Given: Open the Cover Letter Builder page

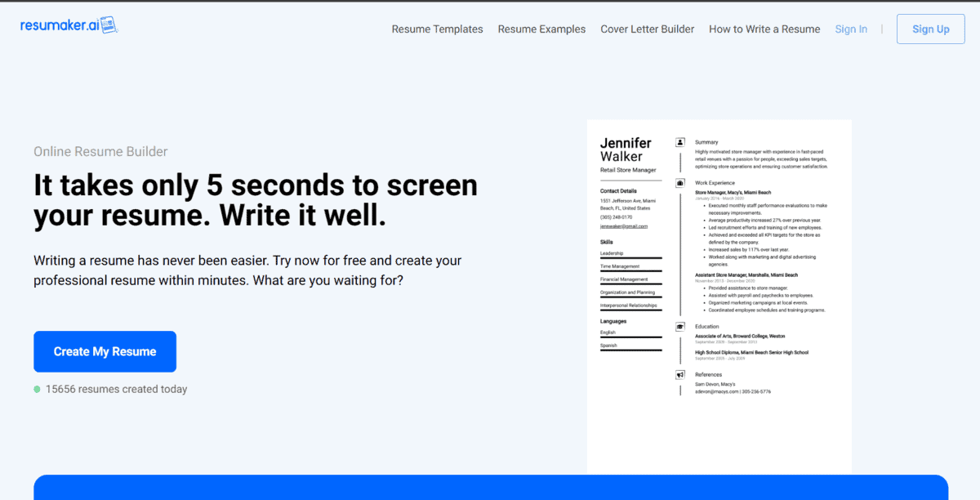Looking at the screenshot, I should (647, 29).
